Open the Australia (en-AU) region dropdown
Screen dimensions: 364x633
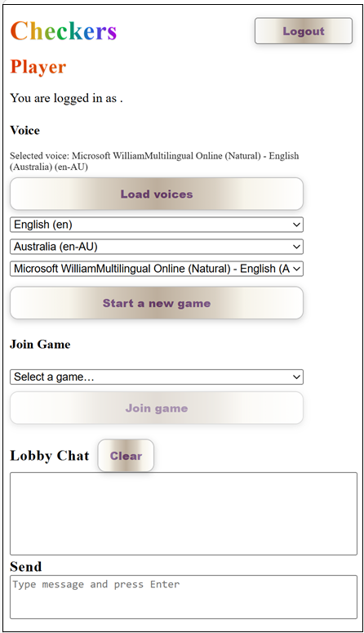click(x=157, y=247)
